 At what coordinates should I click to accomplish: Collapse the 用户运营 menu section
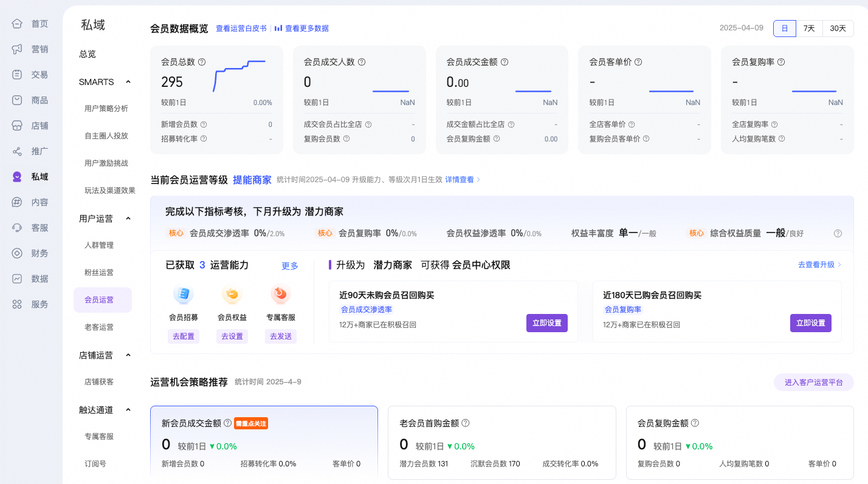[x=128, y=219]
